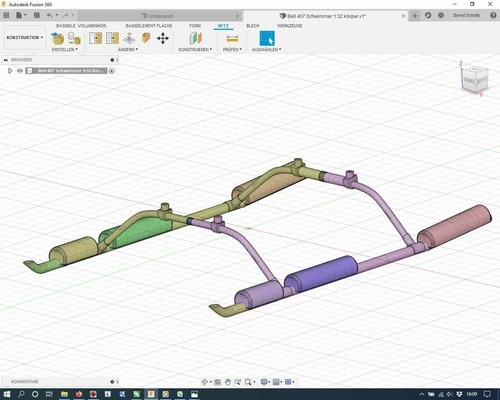Select the Move/Copy cross-arrow tool
500x400 pixels.
tap(163, 38)
